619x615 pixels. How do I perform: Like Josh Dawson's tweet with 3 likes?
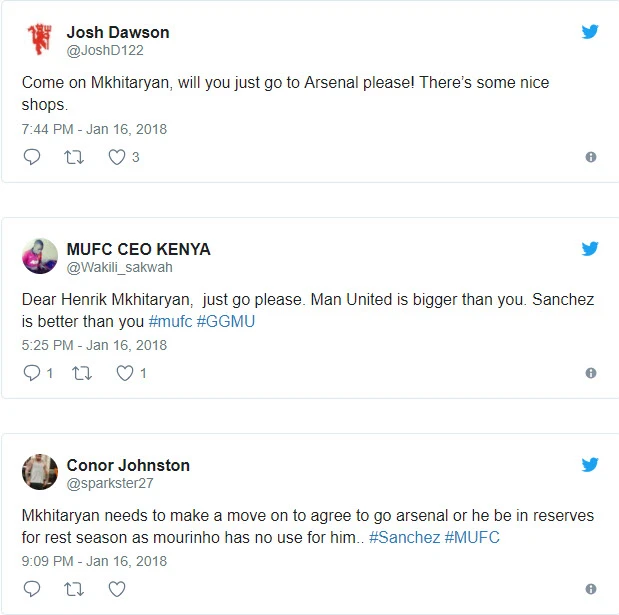coord(117,157)
